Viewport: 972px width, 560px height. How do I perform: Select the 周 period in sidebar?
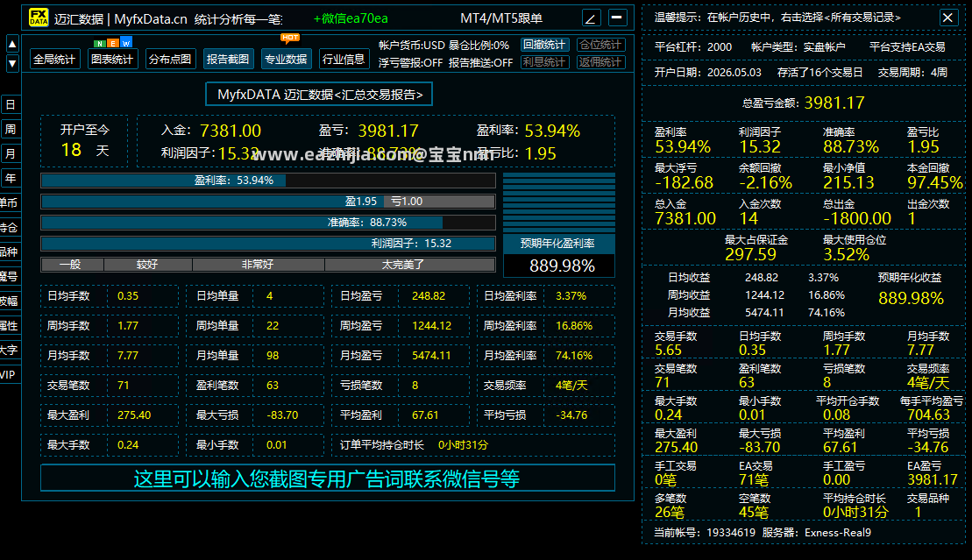(x=11, y=129)
